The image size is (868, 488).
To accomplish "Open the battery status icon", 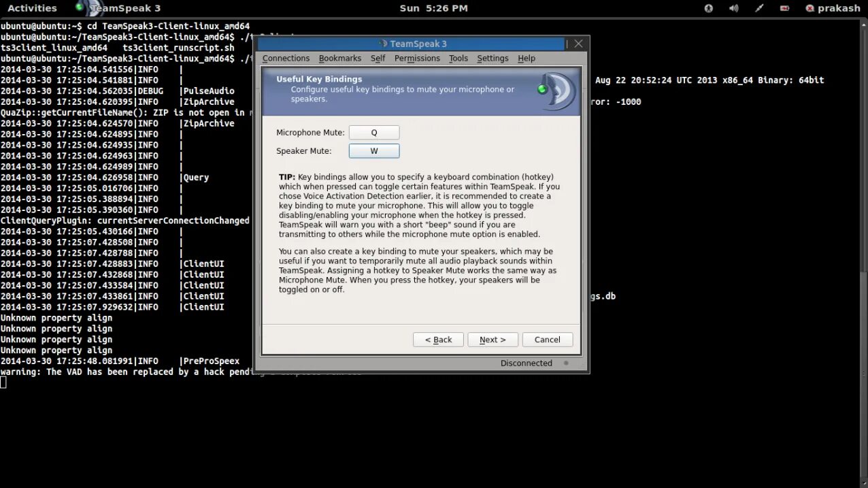I will click(x=784, y=8).
